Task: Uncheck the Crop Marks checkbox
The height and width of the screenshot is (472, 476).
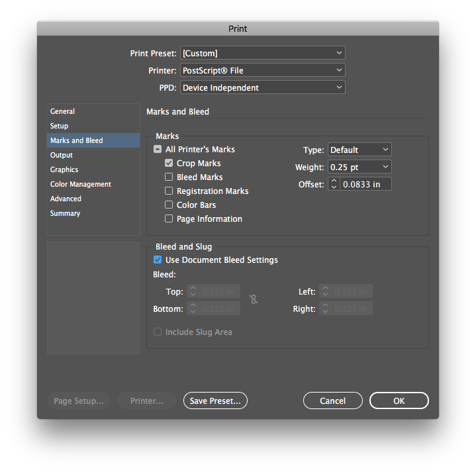Action: coord(169,163)
